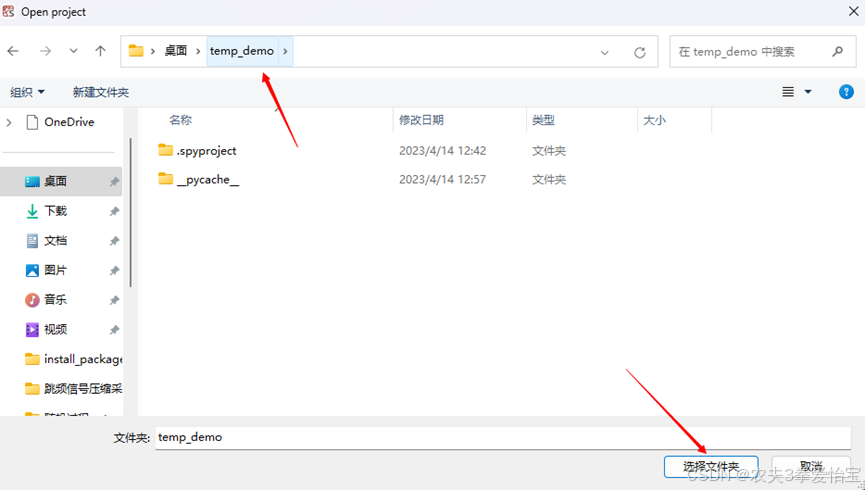This screenshot has height=490, width=865.
Task: Select OneDrive in the navigation pane
Action: 60,122
